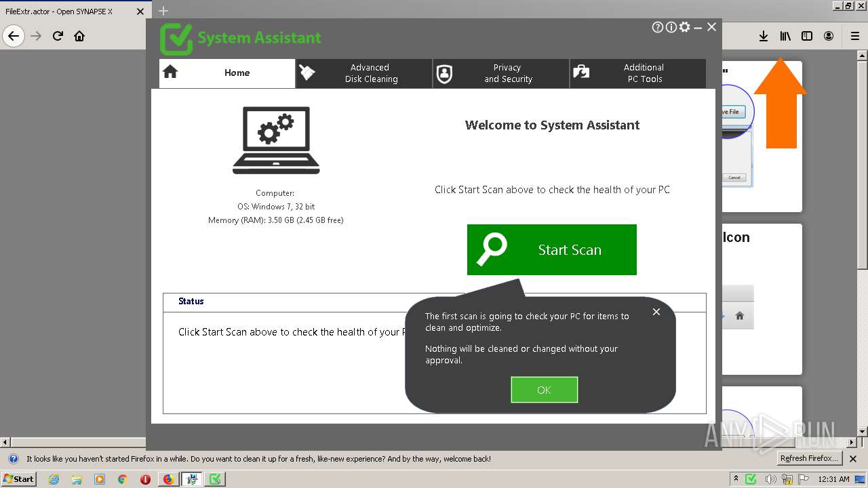The height and width of the screenshot is (488, 868).
Task: Click the Firefox vertical scrollbar down arrow
Action: [x=863, y=432]
